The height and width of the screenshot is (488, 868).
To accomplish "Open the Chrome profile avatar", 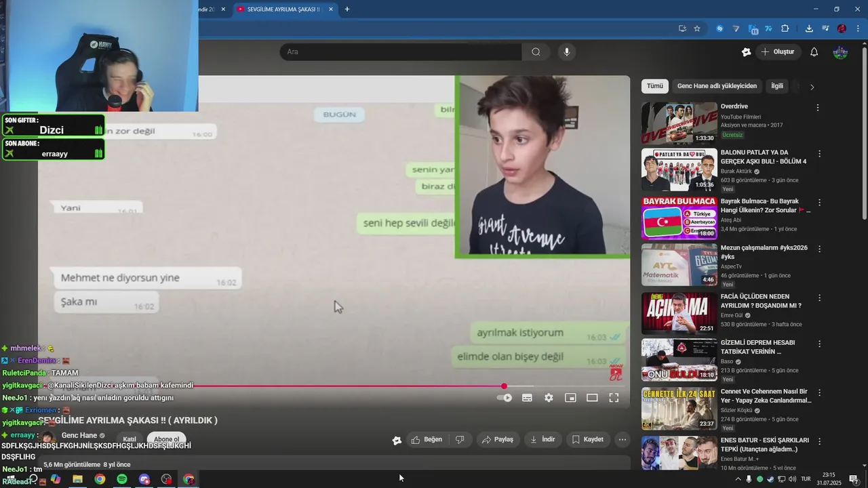I will click(x=842, y=28).
